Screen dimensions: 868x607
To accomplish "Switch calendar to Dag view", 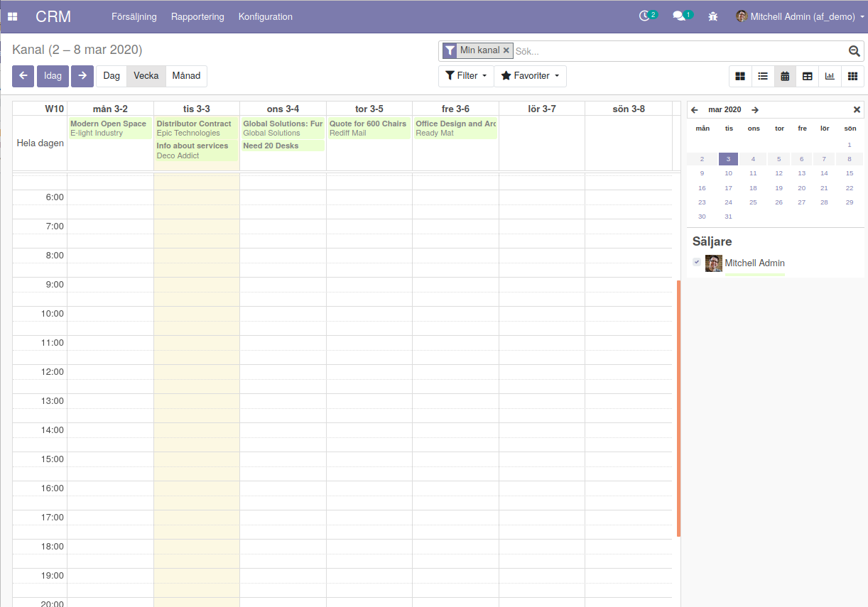I will [112, 76].
